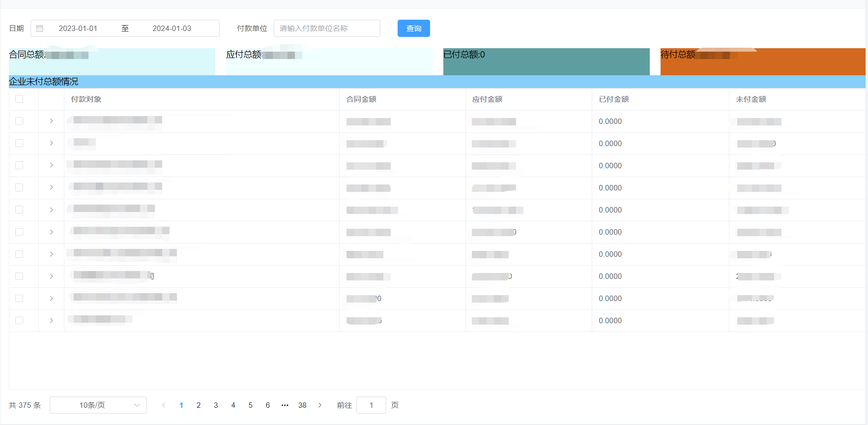The image size is (868, 425).
Task: Go to next page arrow
Action: (320, 405)
